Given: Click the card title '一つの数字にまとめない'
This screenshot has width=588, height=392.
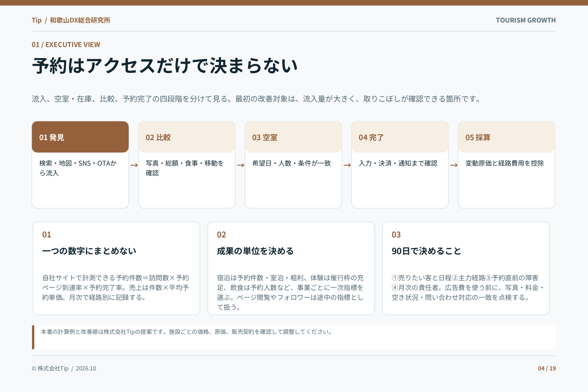Looking at the screenshot, I should [x=89, y=251].
